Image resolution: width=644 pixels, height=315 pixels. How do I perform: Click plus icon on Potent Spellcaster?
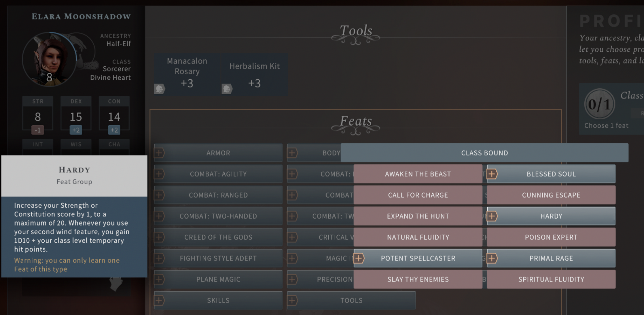(x=359, y=258)
